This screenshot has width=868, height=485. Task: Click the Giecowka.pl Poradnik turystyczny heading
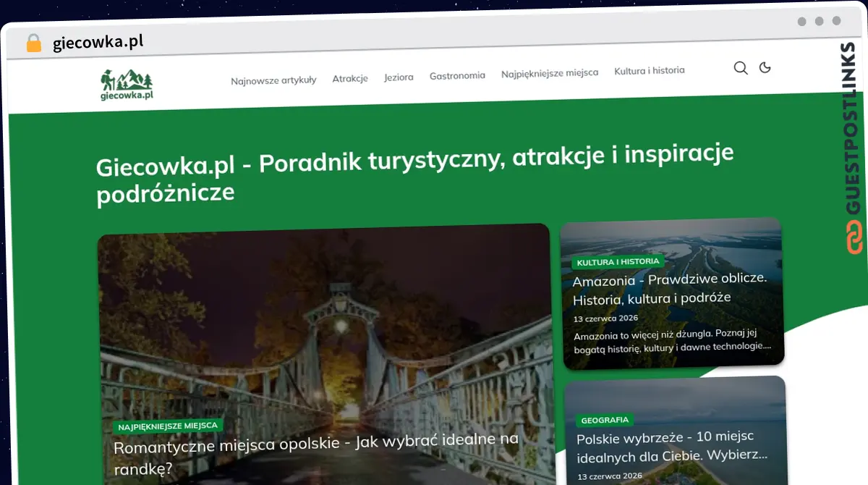coord(414,173)
